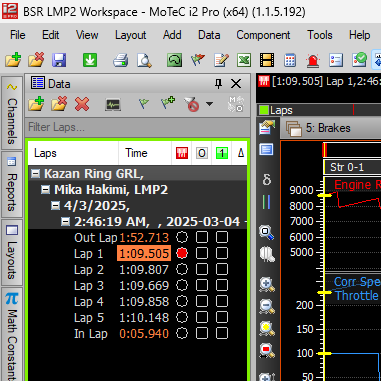Close log file in Data panel toolbar

(59, 104)
